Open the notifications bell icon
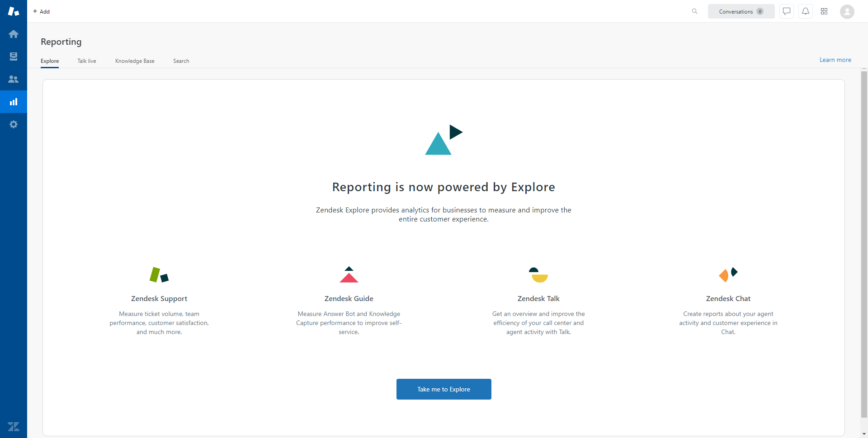The width and height of the screenshot is (868, 438). click(806, 11)
